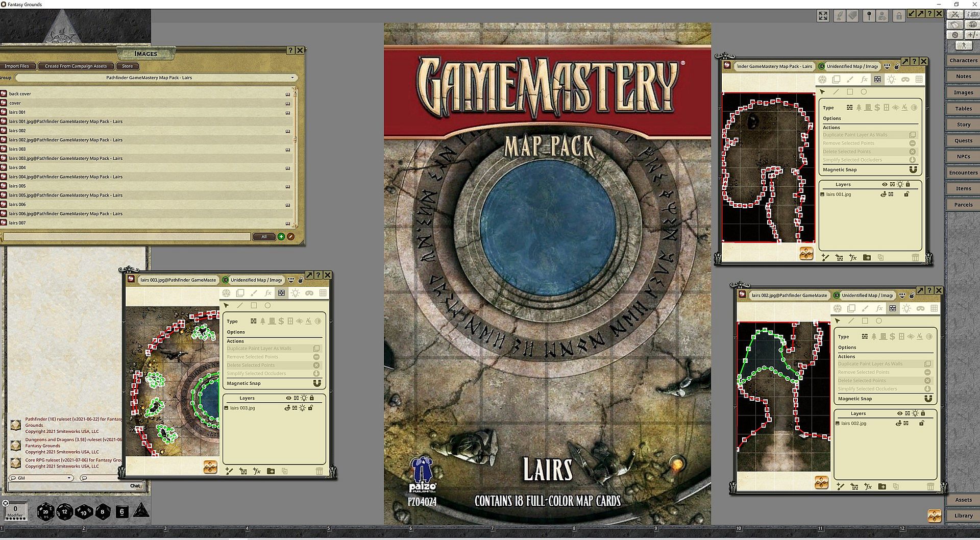Toggle visibility of lairs 001.jpg layer
Image resolution: width=980 pixels, height=540 pixels.
pyautogui.click(x=884, y=194)
